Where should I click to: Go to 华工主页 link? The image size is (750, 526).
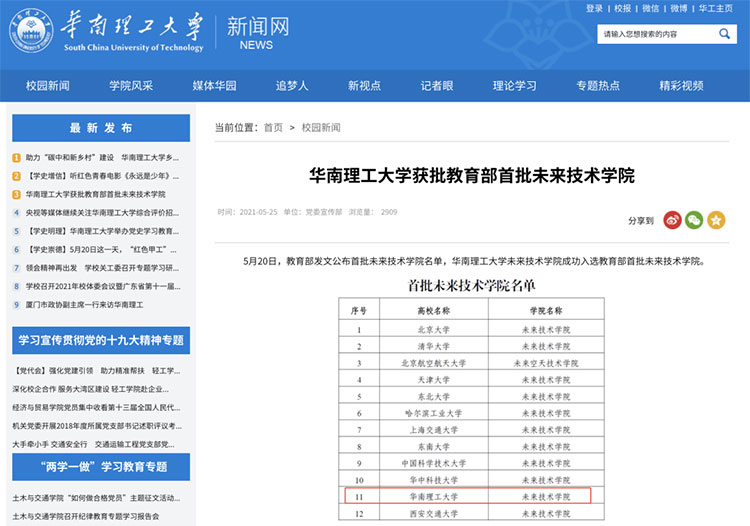click(x=716, y=8)
